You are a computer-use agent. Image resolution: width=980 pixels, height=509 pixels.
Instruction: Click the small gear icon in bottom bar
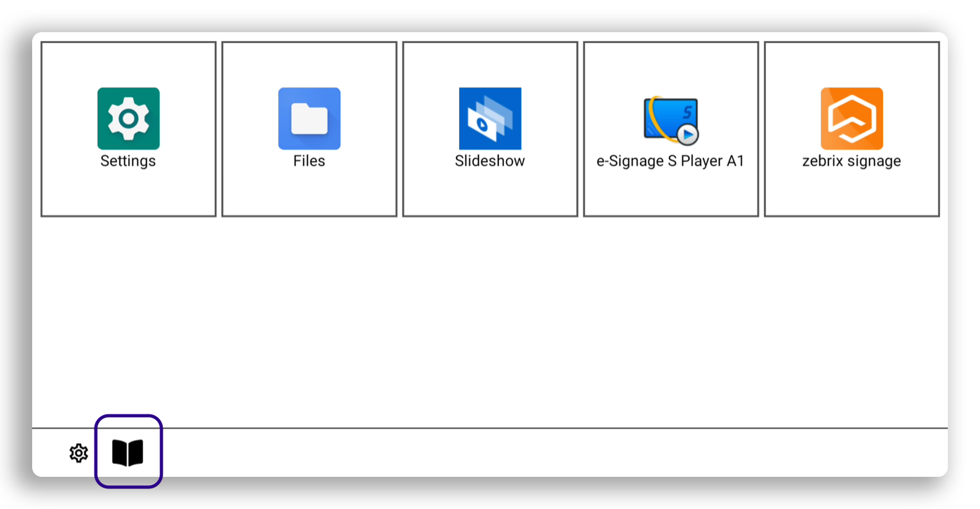tap(78, 453)
